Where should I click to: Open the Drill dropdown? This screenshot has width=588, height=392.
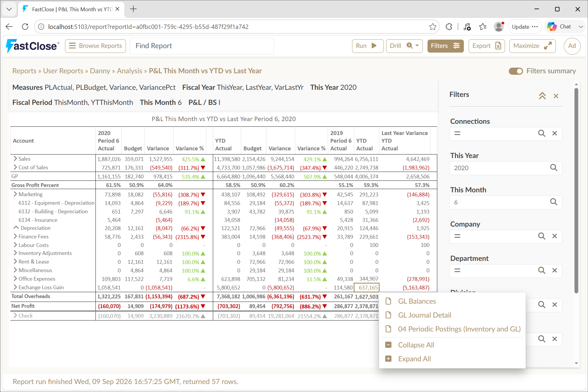point(404,46)
